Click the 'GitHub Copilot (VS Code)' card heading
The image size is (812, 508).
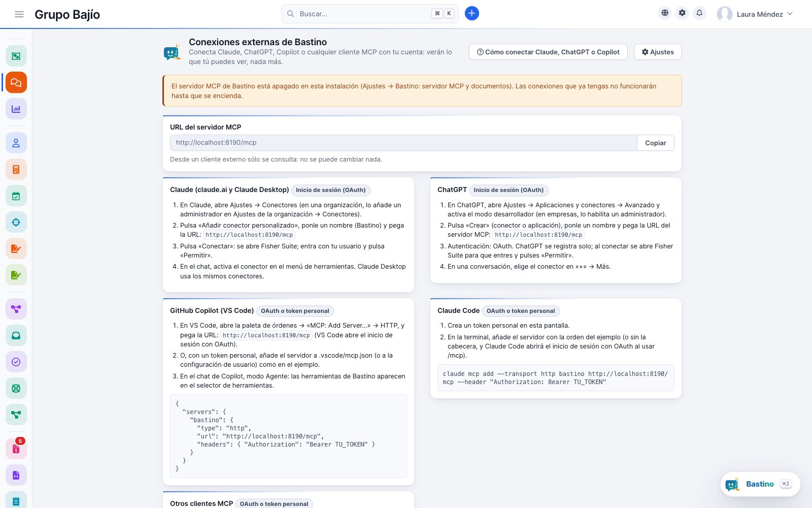212,310
